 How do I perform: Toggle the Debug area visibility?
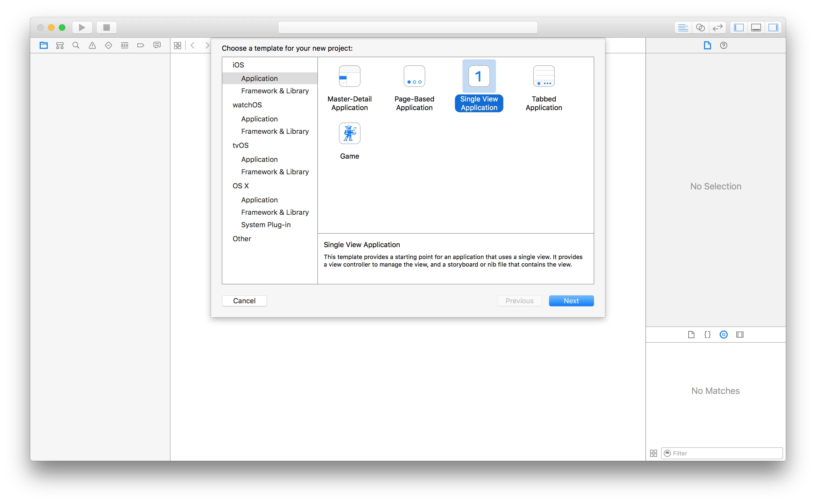756,27
